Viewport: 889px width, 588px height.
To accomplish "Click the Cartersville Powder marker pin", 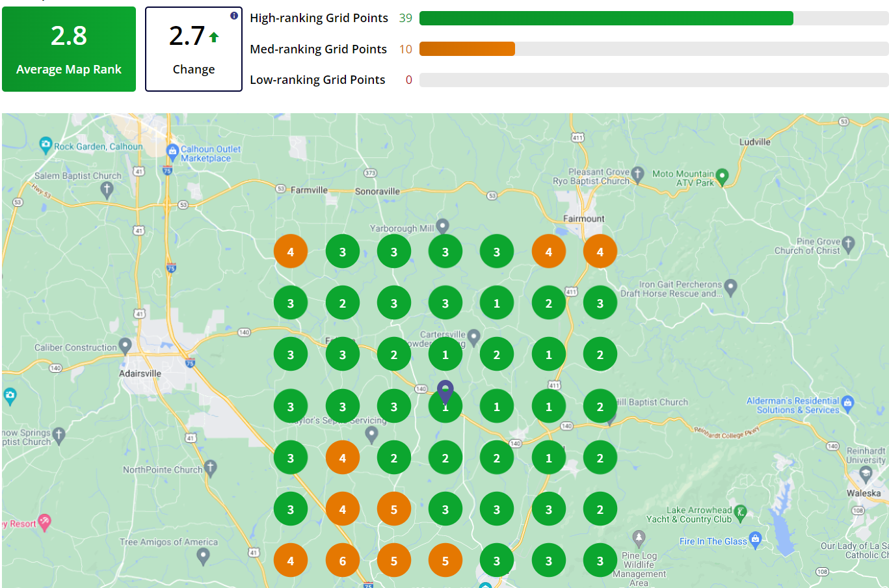I will 473,337.
